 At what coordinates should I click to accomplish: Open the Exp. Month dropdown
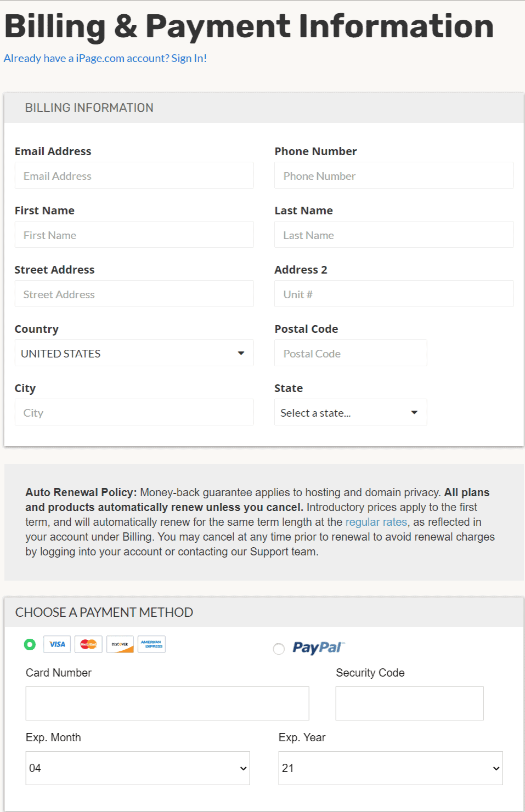tap(138, 768)
